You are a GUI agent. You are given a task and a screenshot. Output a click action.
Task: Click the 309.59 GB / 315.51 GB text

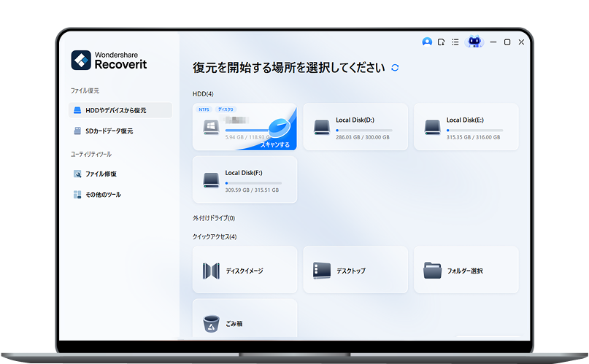(x=252, y=190)
